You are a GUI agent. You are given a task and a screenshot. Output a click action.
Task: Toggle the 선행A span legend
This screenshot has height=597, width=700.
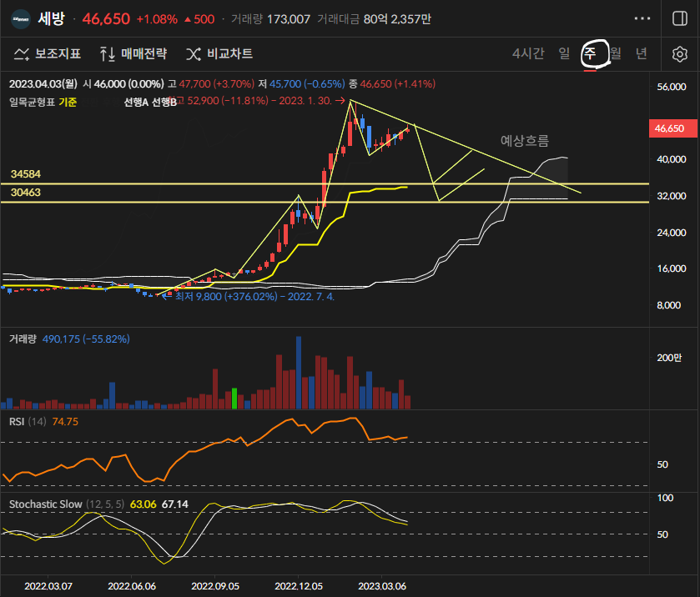coord(136,103)
